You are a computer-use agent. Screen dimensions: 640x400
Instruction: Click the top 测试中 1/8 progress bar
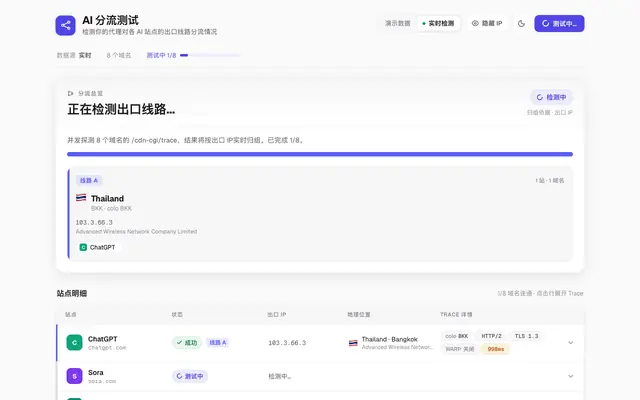click(210, 55)
